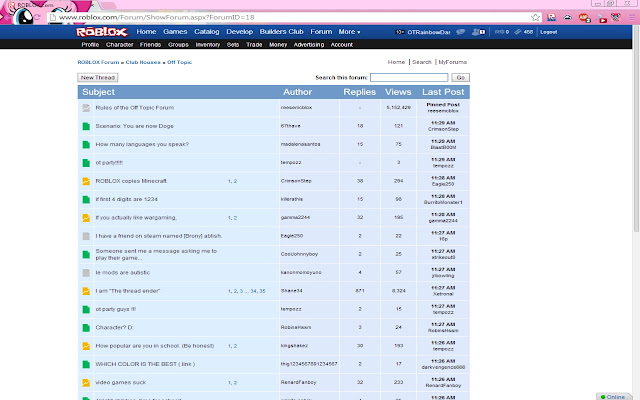This screenshot has height=400, width=640.
Task: Open the friend requests icon in header
Action: pyautogui.click(x=478, y=32)
